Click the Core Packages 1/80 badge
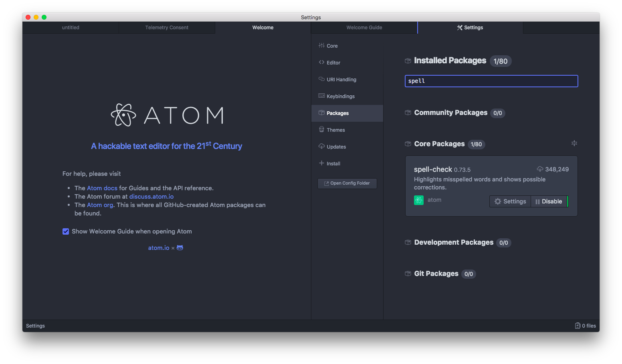Image resolution: width=622 pixels, height=364 pixels. point(477,145)
